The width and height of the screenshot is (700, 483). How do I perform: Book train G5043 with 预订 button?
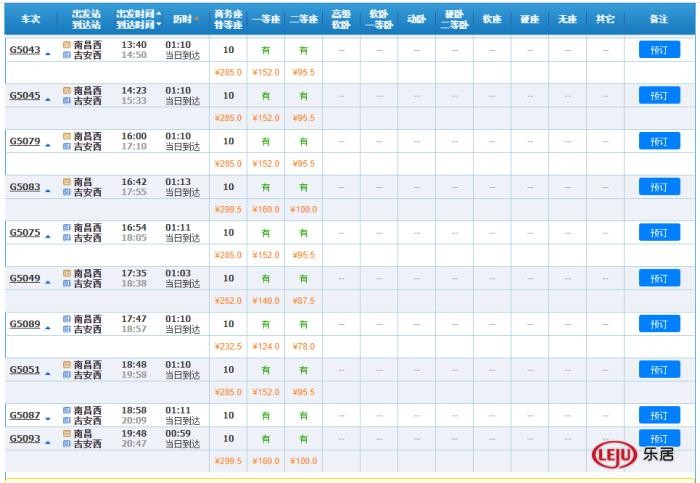click(658, 49)
